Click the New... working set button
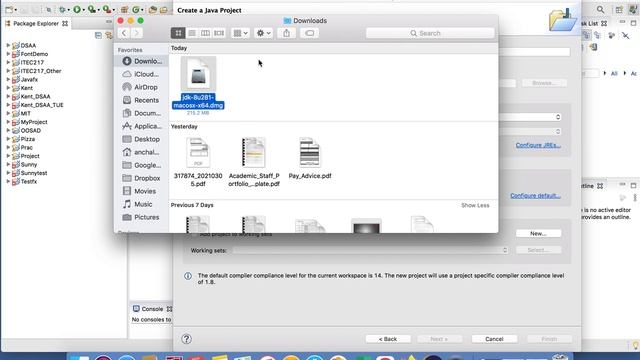640x360 pixels. click(x=538, y=233)
